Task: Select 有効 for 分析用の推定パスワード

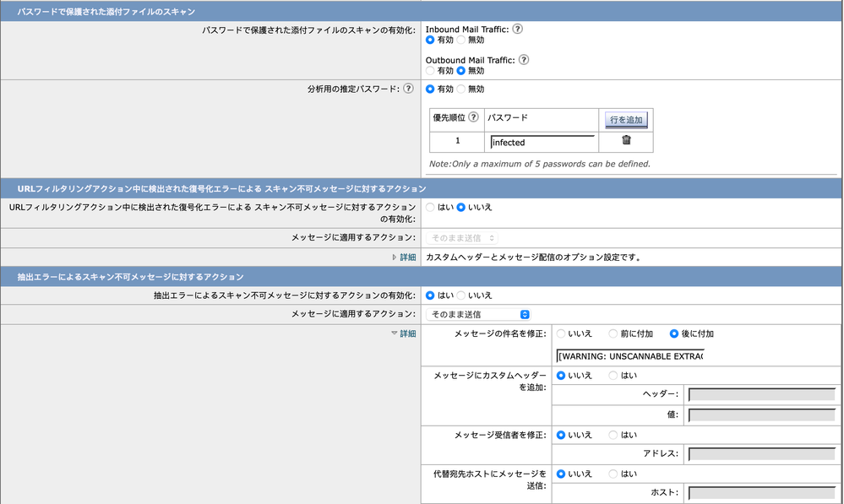Action: (x=430, y=89)
